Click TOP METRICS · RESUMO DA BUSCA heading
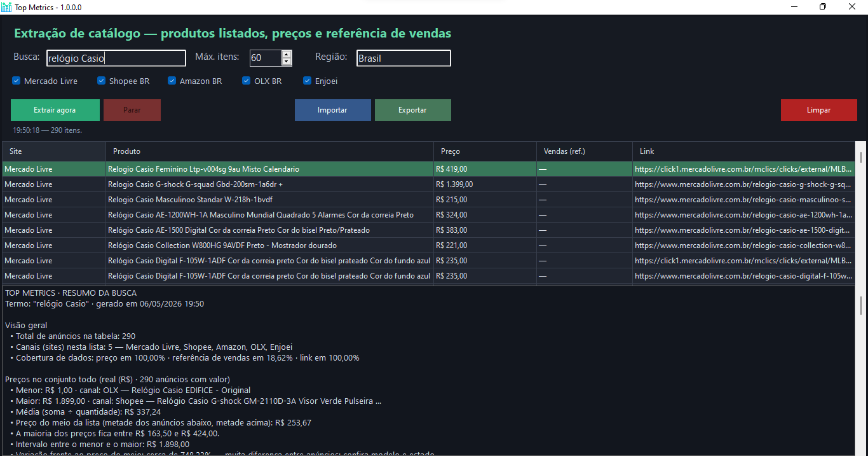 click(x=71, y=293)
